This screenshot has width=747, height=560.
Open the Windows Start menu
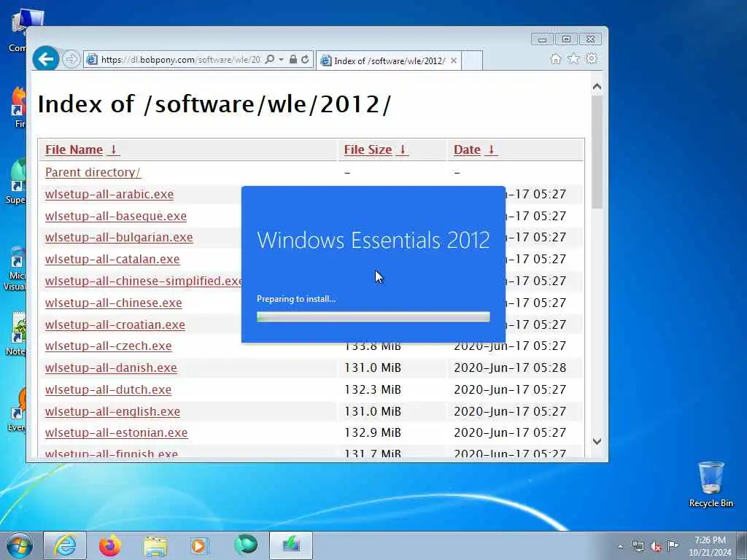20,545
